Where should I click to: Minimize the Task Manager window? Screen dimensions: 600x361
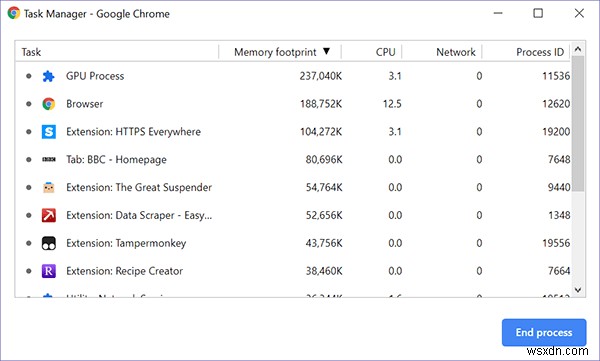click(x=498, y=13)
